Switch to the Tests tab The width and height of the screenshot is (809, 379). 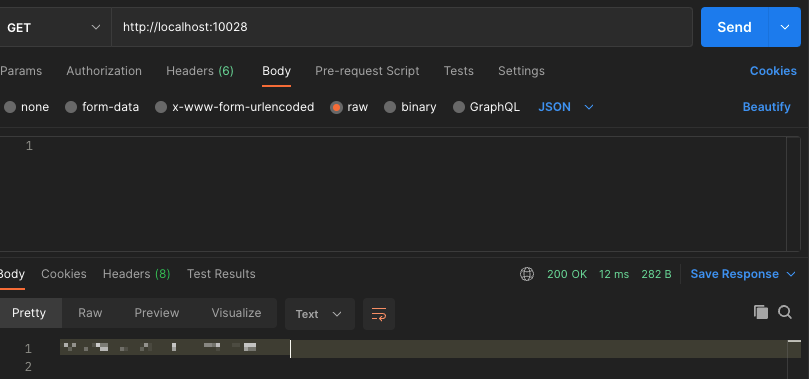coord(458,71)
